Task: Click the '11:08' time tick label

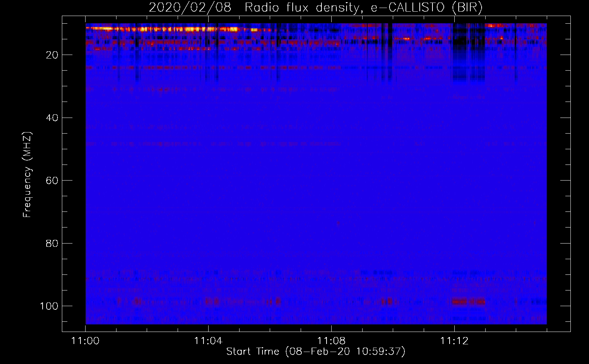Action: [x=331, y=341]
